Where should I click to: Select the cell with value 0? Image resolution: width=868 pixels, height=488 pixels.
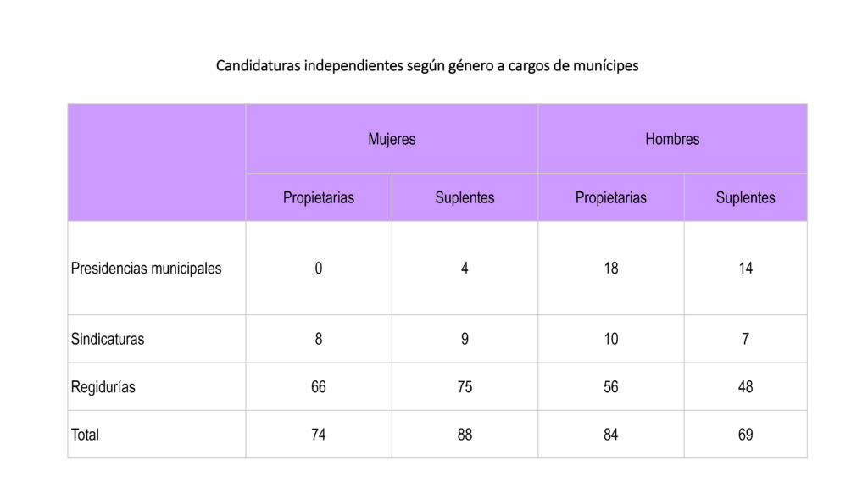[x=319, y=269]
